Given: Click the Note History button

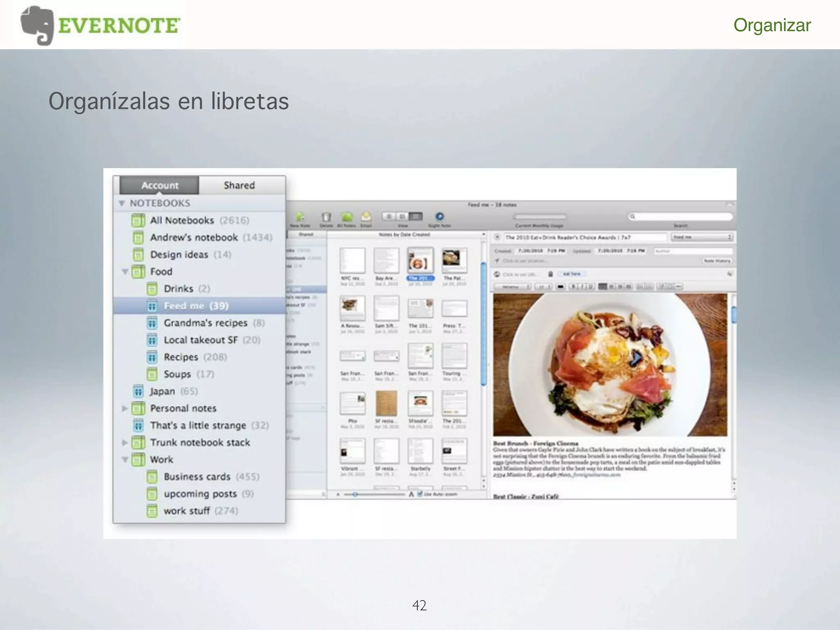Looking at the screenshot, I should (x=717, y=261).
